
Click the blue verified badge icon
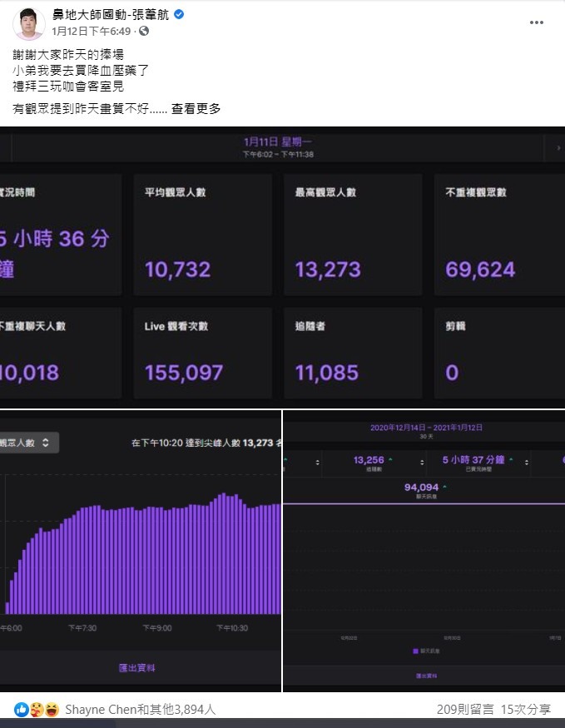[x=179, y=15]
